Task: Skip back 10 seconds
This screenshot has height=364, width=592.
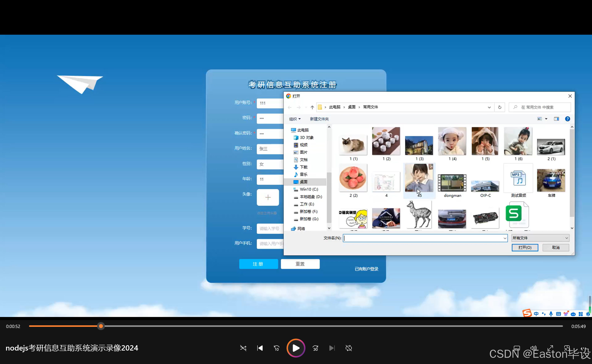Action: (x=276, y=348)
